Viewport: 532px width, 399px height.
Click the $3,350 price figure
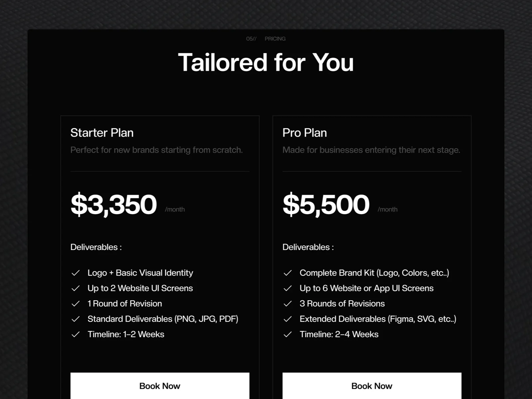(x=114, y=204)
